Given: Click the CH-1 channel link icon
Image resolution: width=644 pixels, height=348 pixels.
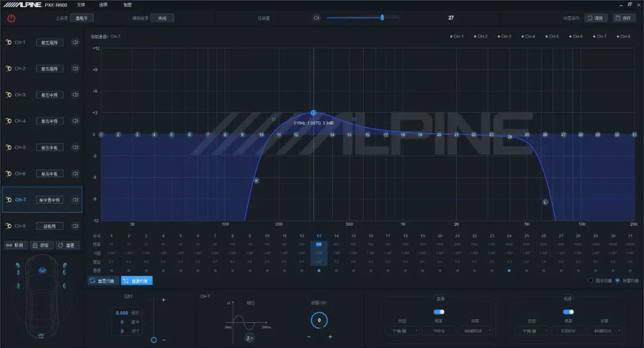Looking at the screenshot, I should pyautogui.click(x=8, y=42).
